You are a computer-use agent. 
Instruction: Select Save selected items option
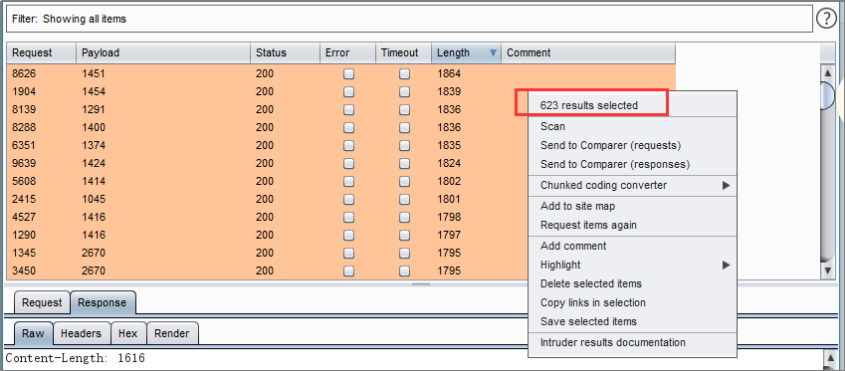pos(588,321)
